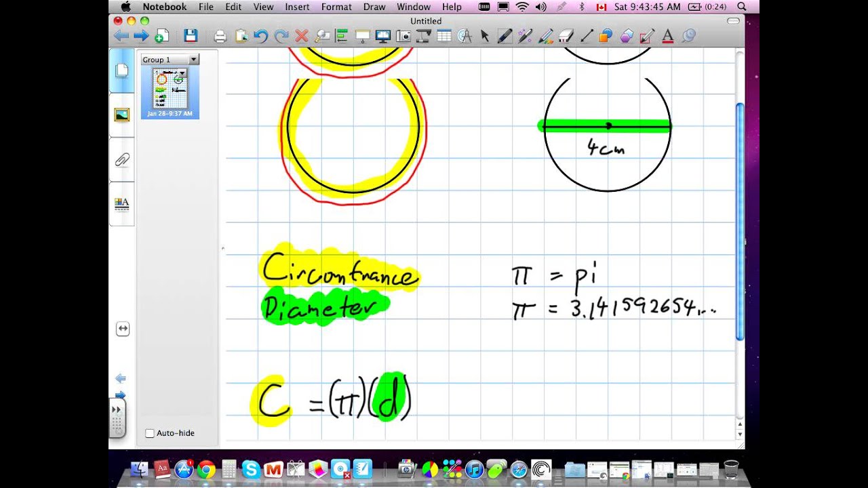Switch to full screen view
Image resolution: width=868 pixels, height=488 pixels.
382,36
